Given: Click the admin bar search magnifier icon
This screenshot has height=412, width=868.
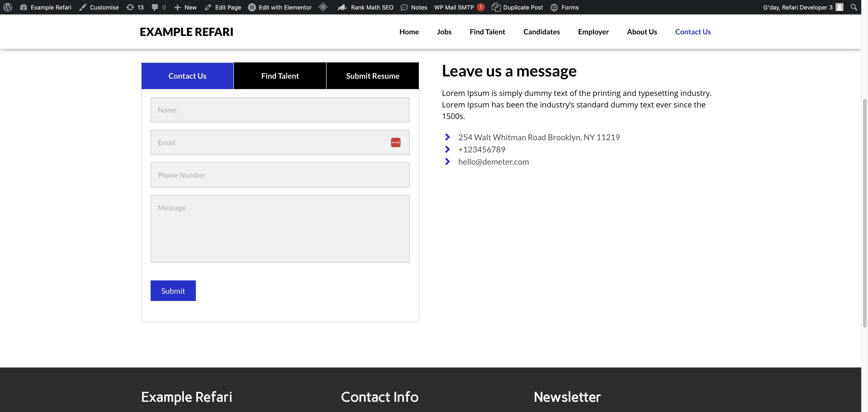Looking at the screenshot, I should point(854,7).
